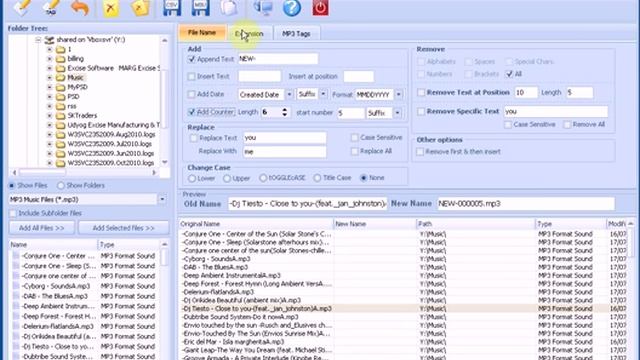Click the folder tree horizontal scrollbar
The width and height of the screenshot is (640, 360).
pos(84,173)
